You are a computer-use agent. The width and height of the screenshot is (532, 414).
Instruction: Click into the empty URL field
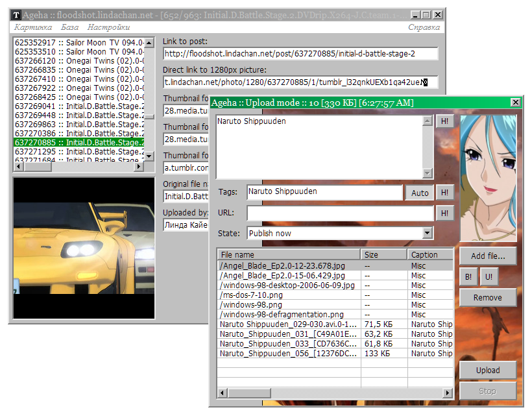[340, 213]
